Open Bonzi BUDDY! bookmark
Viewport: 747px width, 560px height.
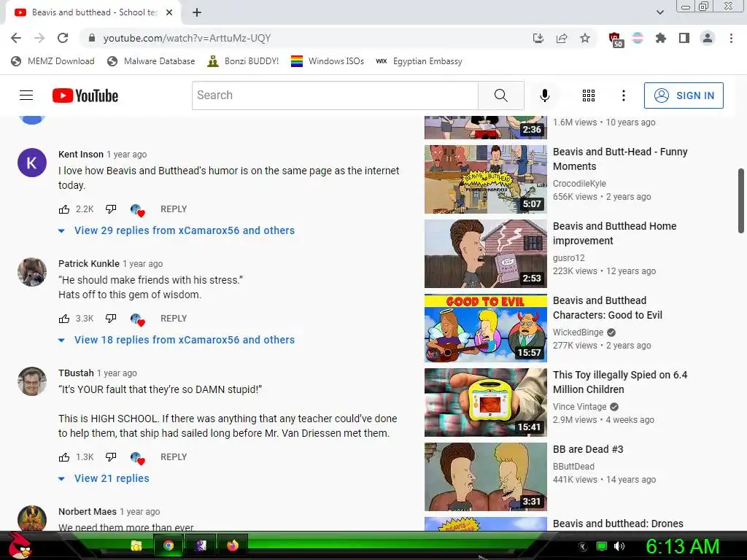pos(243,61)
